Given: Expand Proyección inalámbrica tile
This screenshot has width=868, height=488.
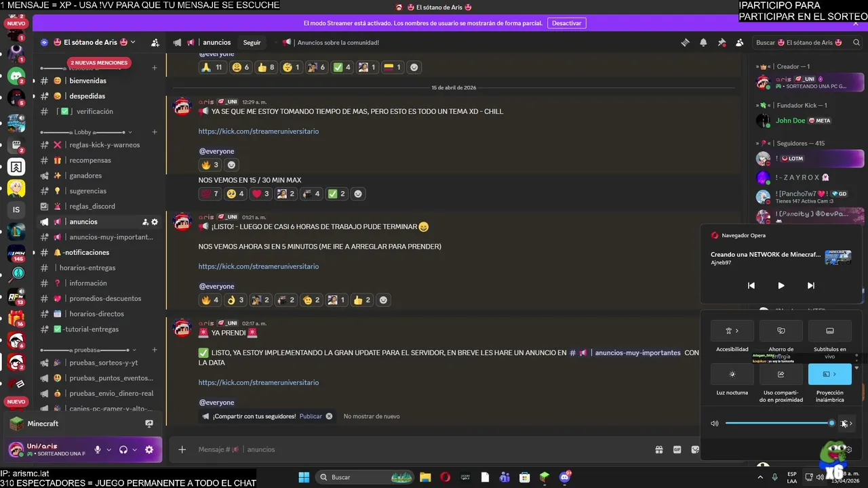Looking at the screenshot, I should point(830,374).
